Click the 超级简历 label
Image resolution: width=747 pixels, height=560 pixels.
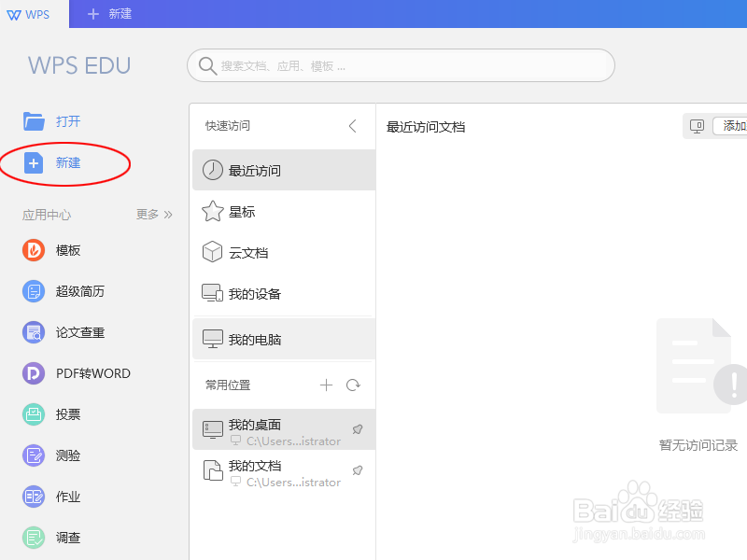pyautogui.click(x=80, y=291)
